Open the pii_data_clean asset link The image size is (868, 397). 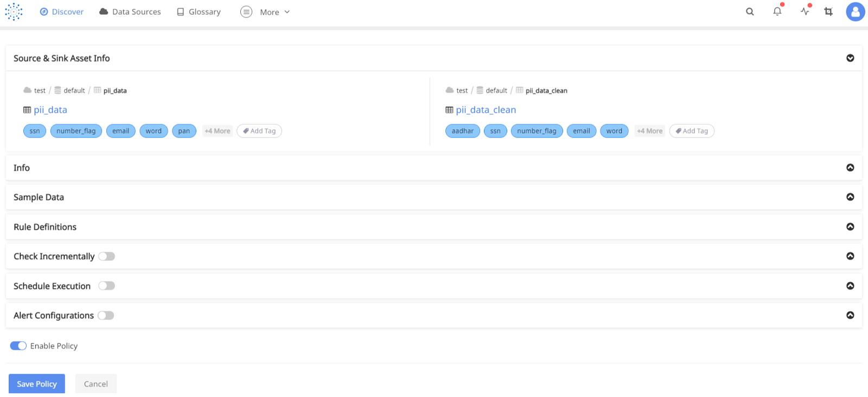[x=486, y=110]
